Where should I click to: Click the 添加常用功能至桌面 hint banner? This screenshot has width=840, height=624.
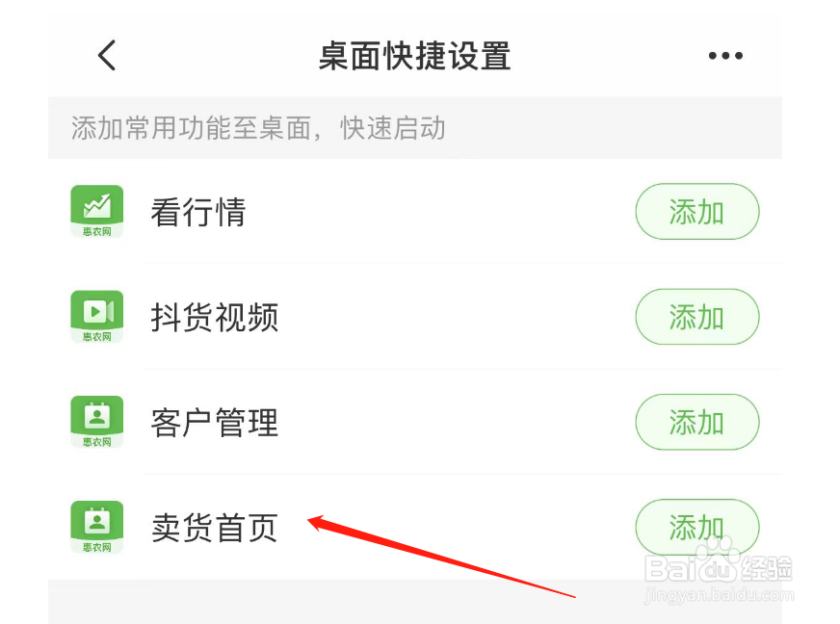coord(415,128)
